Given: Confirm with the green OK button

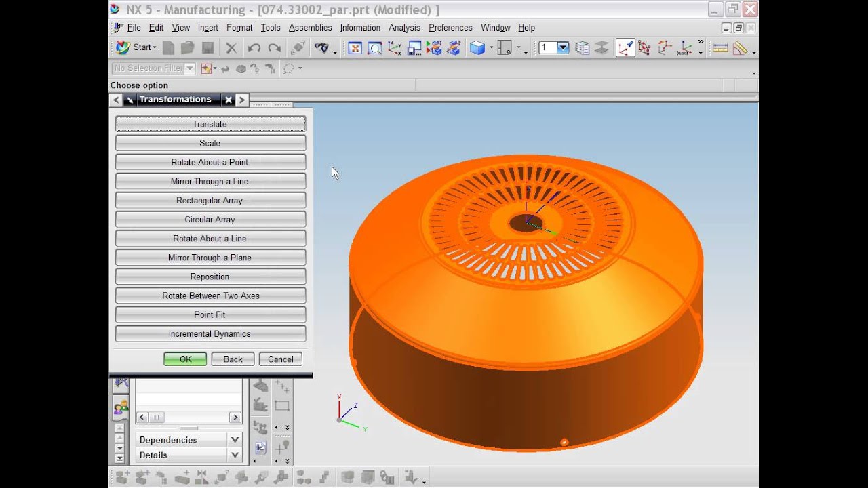Looking at the screenshot, I should click(x=185, y=359).
